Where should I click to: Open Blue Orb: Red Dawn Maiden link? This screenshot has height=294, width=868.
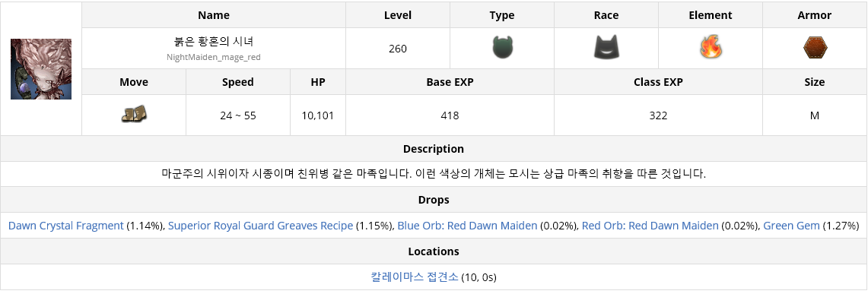tap(467, 226)
